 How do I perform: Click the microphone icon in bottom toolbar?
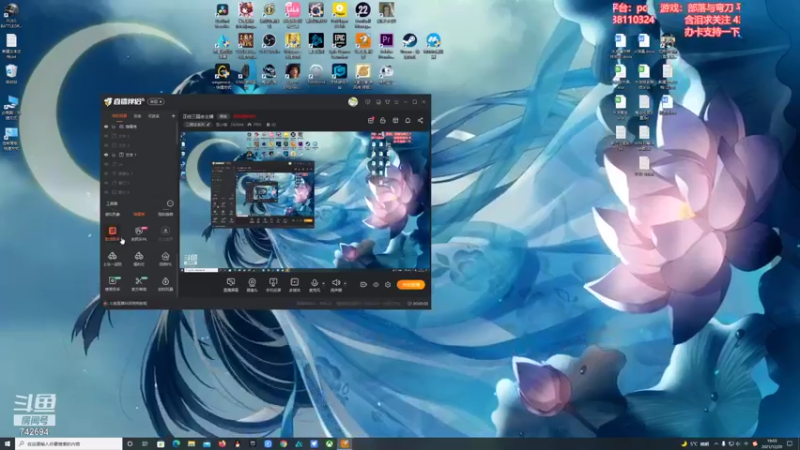click(314, 284)
